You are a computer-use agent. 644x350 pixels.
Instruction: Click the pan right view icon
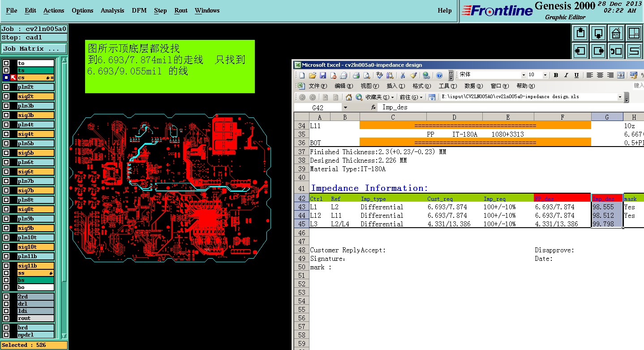598,51
